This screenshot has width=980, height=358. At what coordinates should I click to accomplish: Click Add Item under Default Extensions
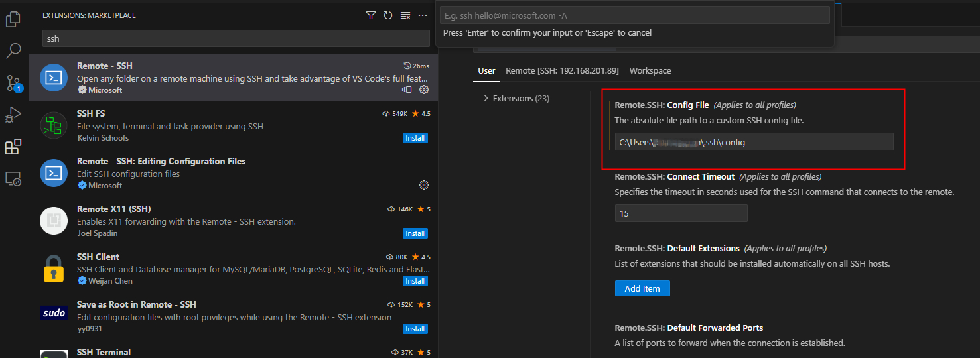(642, 288)
